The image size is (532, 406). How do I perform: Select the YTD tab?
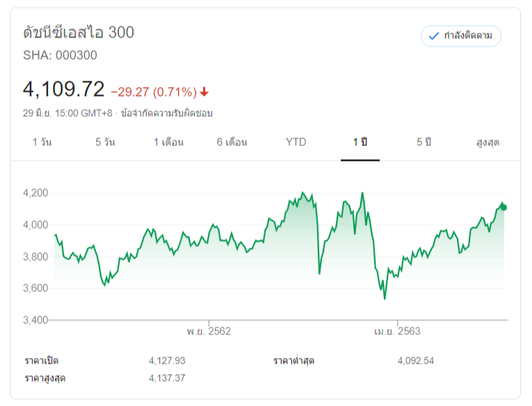click(296, 143)
